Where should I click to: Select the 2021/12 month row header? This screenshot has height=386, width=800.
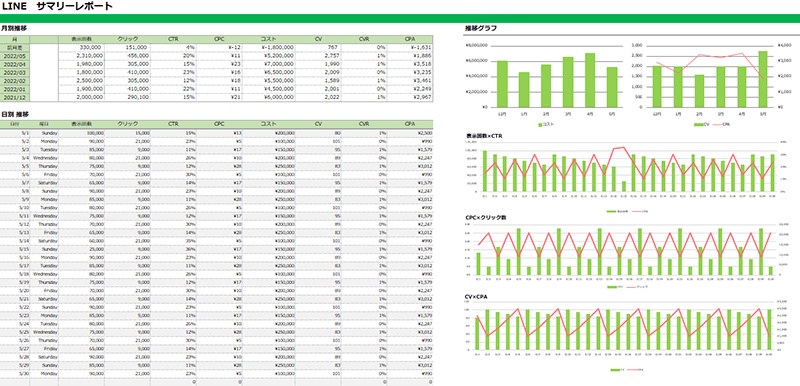(15, 97)
